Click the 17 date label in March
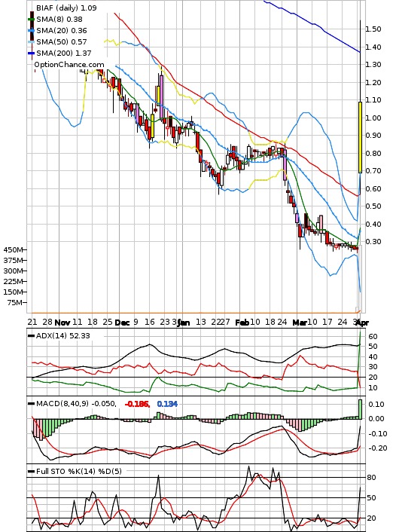 (x=327, y=322)
